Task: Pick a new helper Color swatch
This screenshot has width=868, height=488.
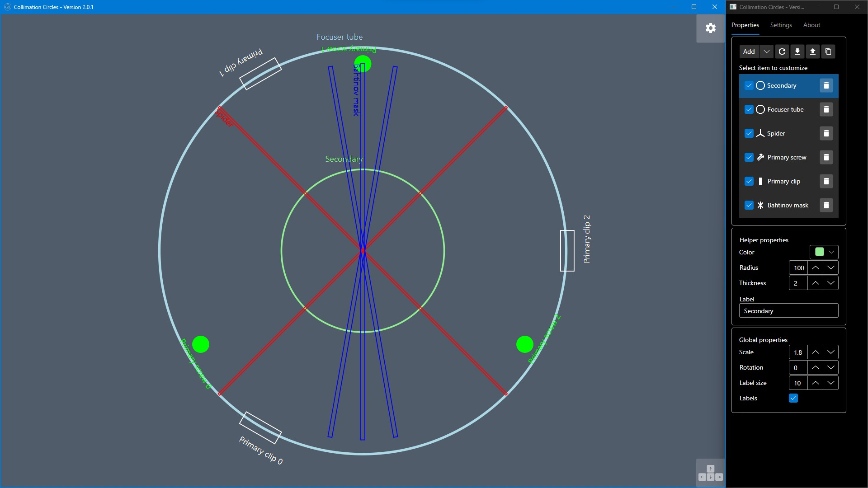Action: click(818, 252)
